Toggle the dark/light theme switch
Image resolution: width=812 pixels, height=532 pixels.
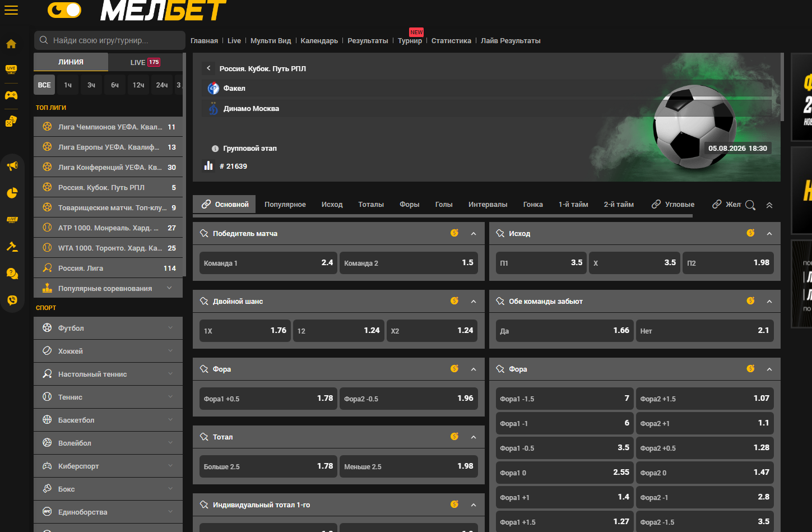(64, 10)
